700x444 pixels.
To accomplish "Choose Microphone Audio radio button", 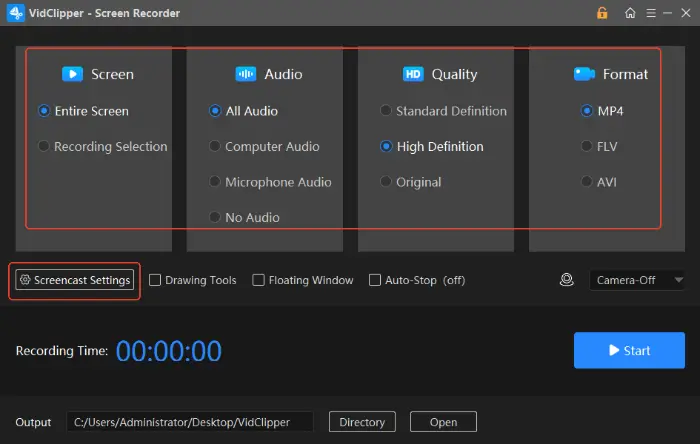I will pyautogui.click(x=215, y=182).
